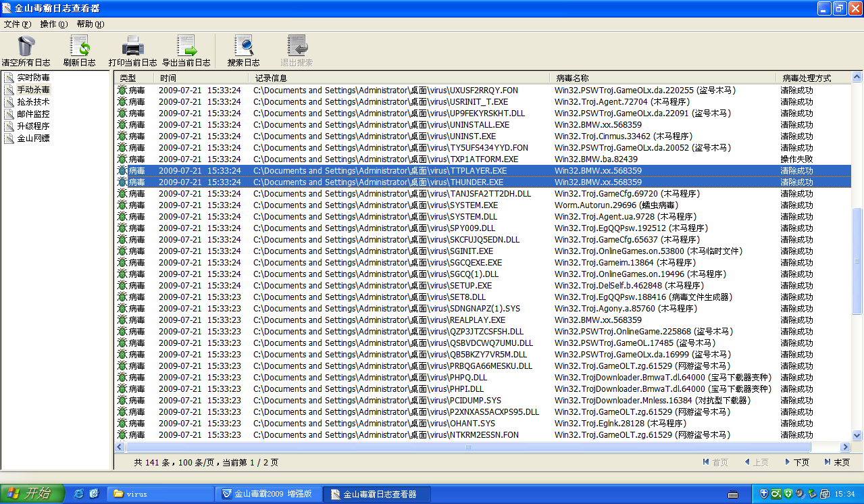Sort by 类型 column header
Viewport: 864px width, 504px height.
point(134,78)
